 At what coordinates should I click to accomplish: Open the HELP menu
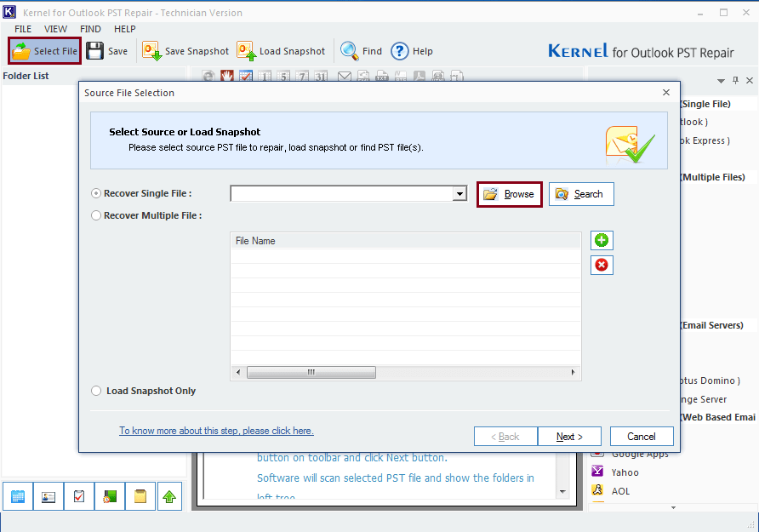(125, 29)
